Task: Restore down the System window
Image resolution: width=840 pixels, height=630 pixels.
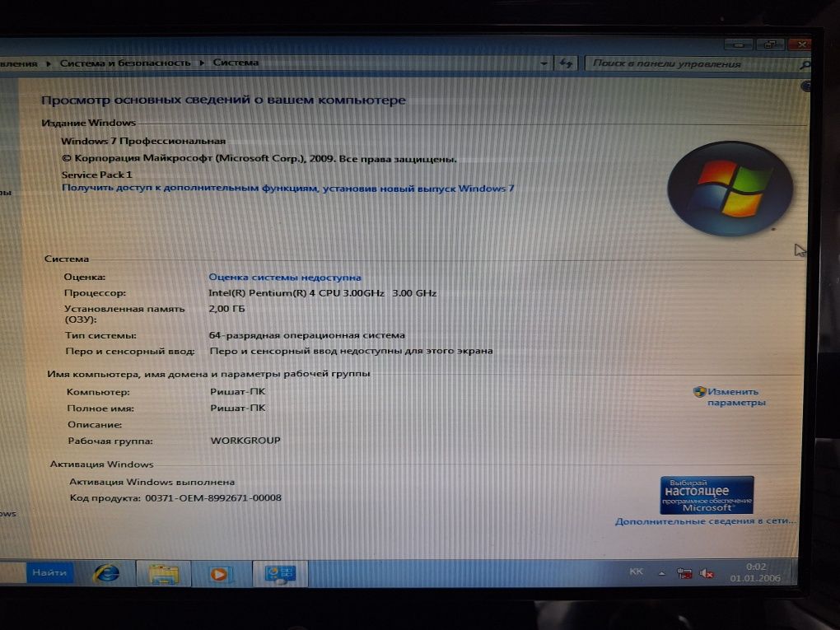Action: tap(770, 45)
